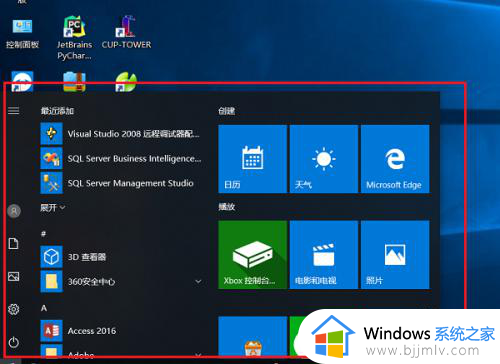
Task: Open the user account icon in Start sidebar
Action: point(14,211)
